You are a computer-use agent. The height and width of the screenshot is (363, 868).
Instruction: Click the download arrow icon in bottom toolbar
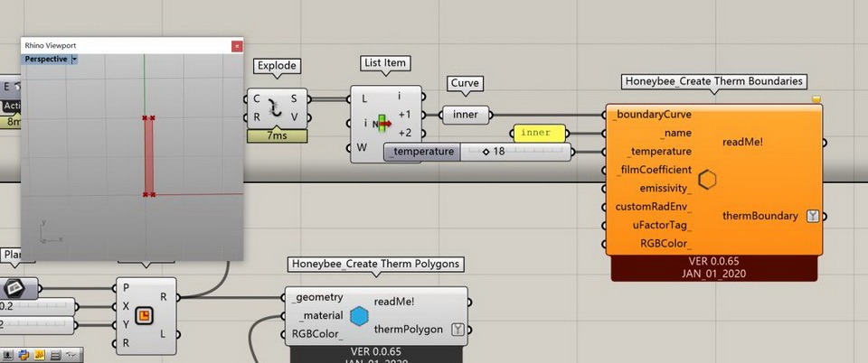9,354
